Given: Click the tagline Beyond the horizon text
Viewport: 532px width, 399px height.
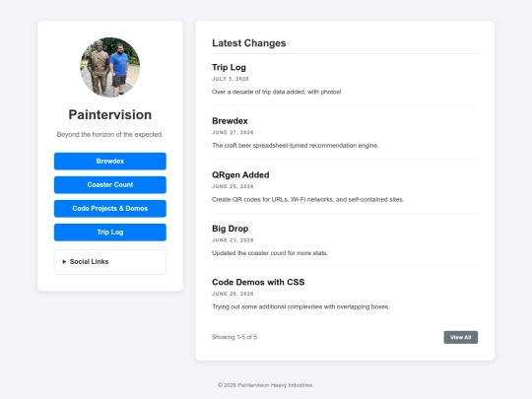Looking at the screenshot, I should 110,135.
